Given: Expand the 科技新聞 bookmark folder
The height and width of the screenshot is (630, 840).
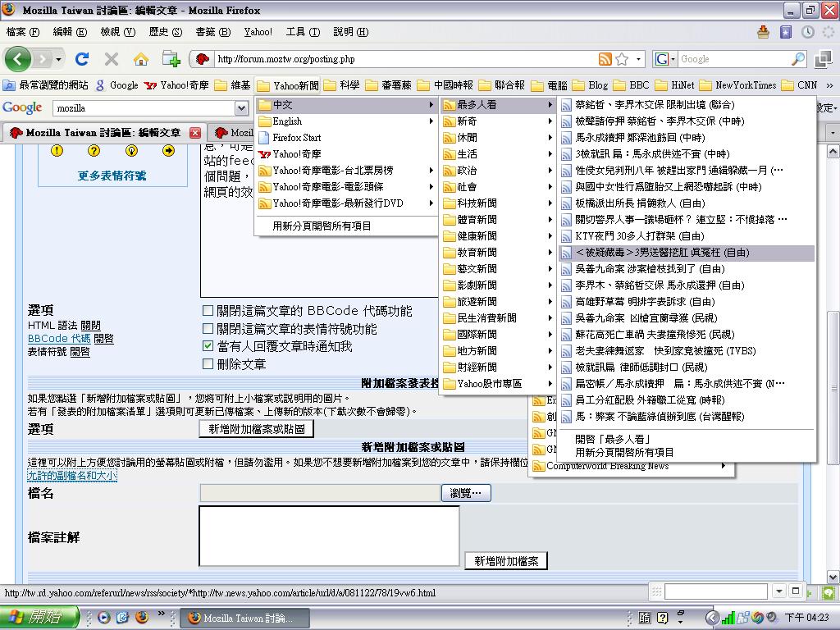Looking at the screenshot, I should (477, 203).
